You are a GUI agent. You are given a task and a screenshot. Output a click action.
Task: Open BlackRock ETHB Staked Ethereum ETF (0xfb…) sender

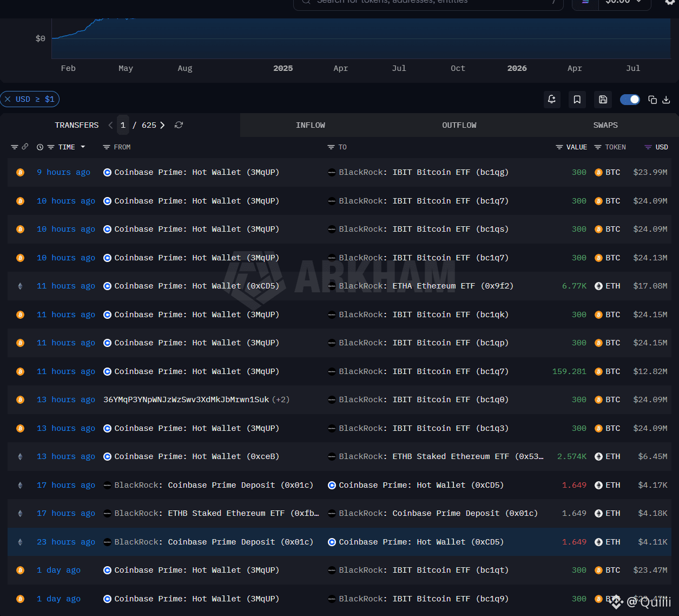[x=216, y=513]
